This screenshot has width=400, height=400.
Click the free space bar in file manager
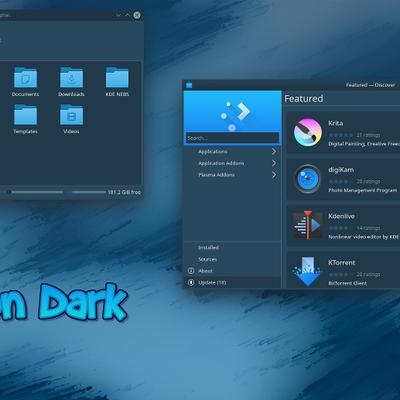tap(89, 192)
